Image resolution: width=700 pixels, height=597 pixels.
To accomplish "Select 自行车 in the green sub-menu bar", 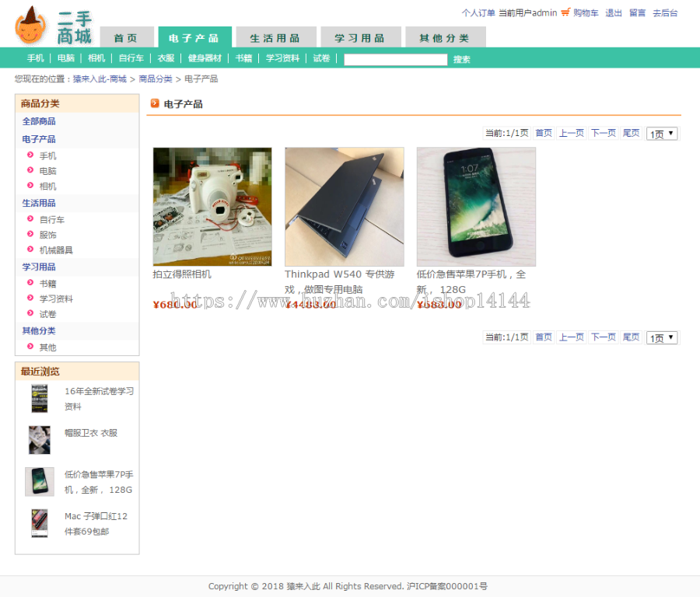I will pos(131,58).
